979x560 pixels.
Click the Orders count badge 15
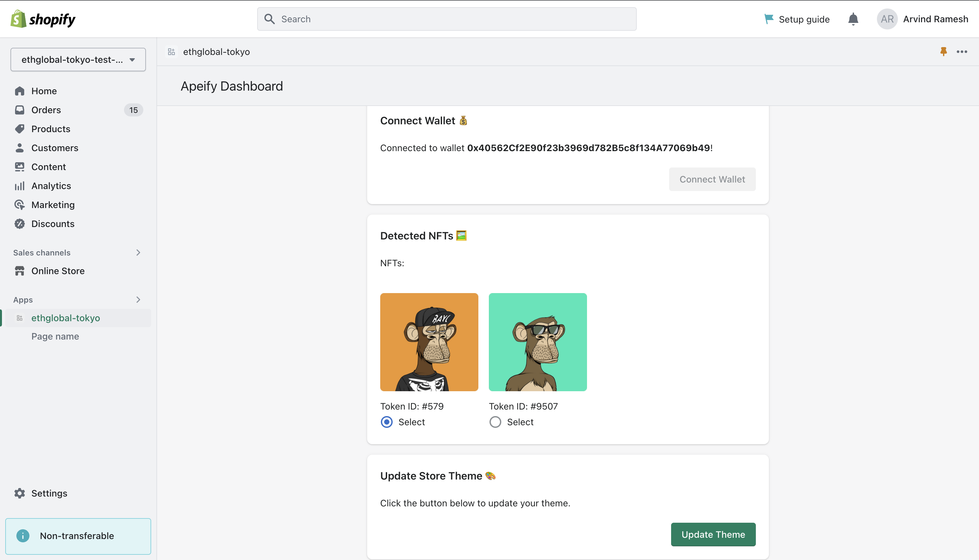pyautogui.click(x=133, y=110)
